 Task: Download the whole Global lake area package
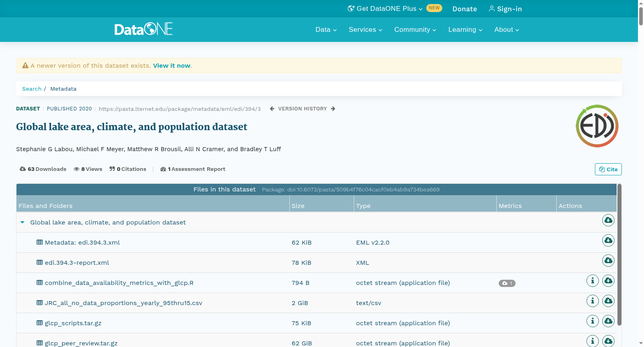click(x=608, y=220)
